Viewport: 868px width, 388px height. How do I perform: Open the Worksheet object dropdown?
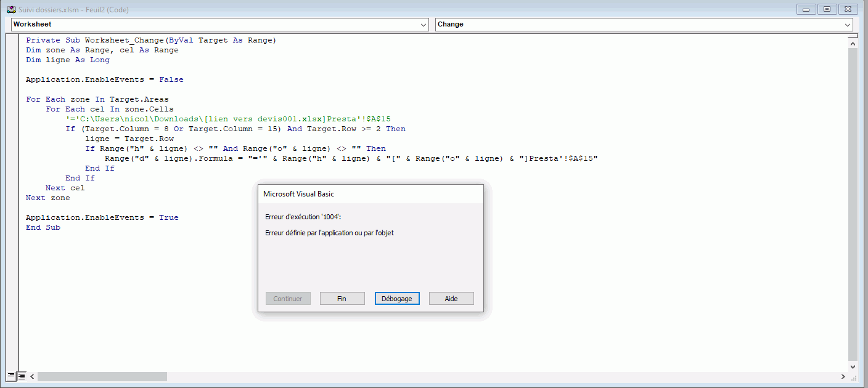(x=220, y=25)
